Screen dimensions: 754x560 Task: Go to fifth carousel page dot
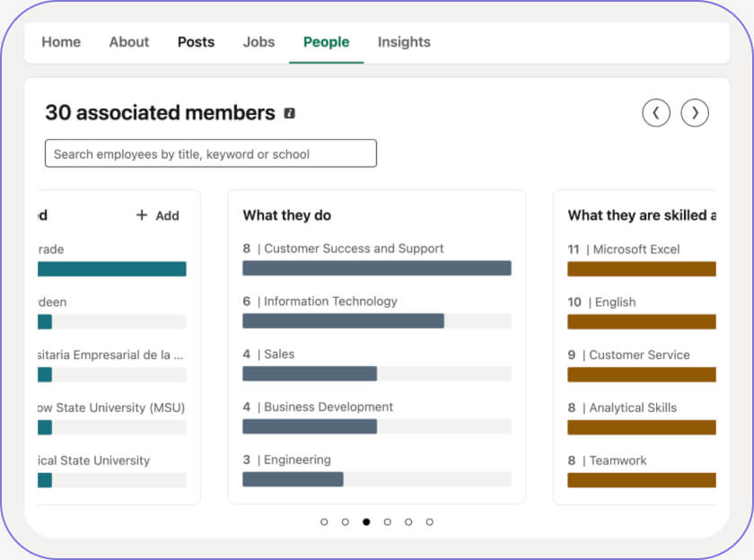point(408,522)
